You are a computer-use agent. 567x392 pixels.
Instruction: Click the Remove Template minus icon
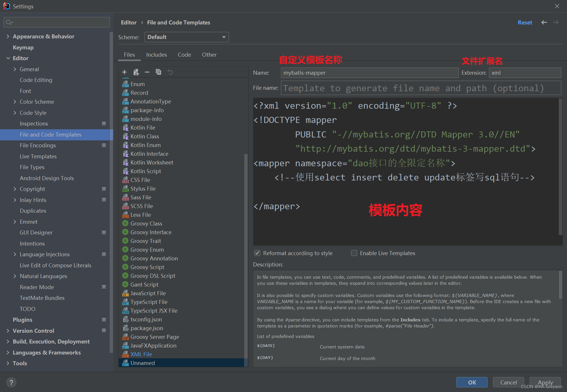point(147,72)
